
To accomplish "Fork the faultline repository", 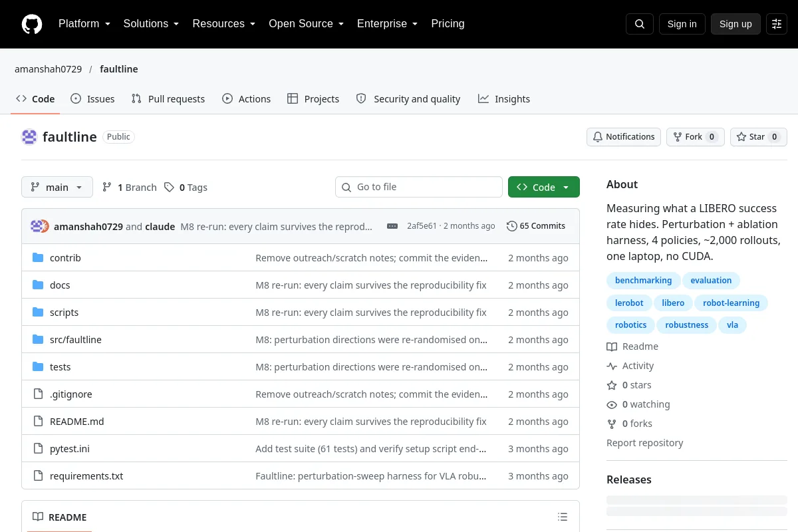I will [x=695, y=137].
